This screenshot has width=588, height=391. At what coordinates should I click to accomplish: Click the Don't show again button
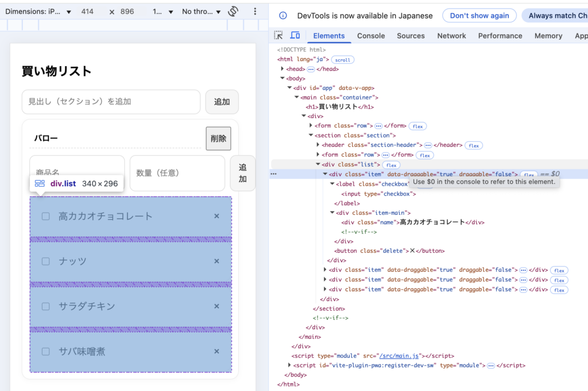tap(479, 16)
